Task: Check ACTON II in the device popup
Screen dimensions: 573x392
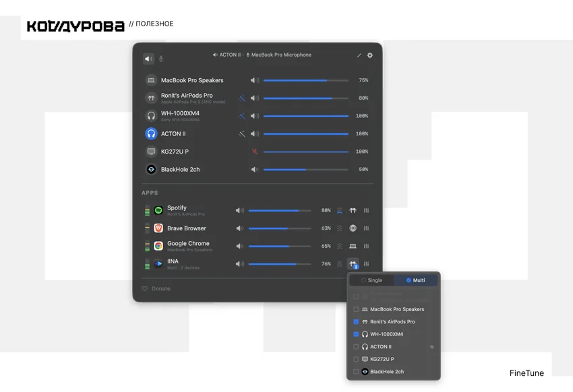Action: 356,347
